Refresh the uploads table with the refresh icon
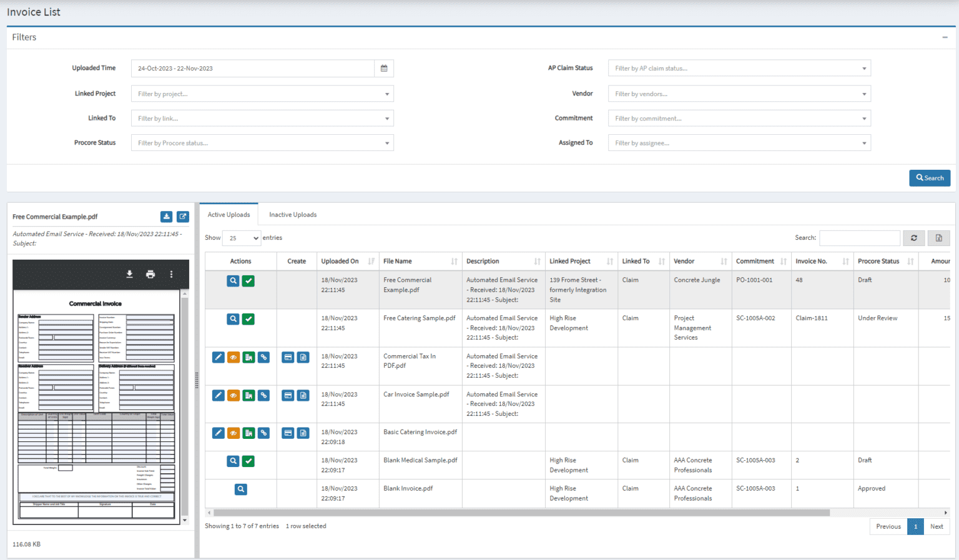 914,238
